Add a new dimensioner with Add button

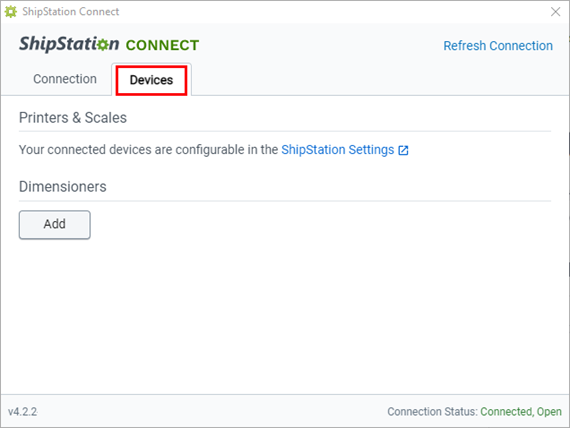55,224
